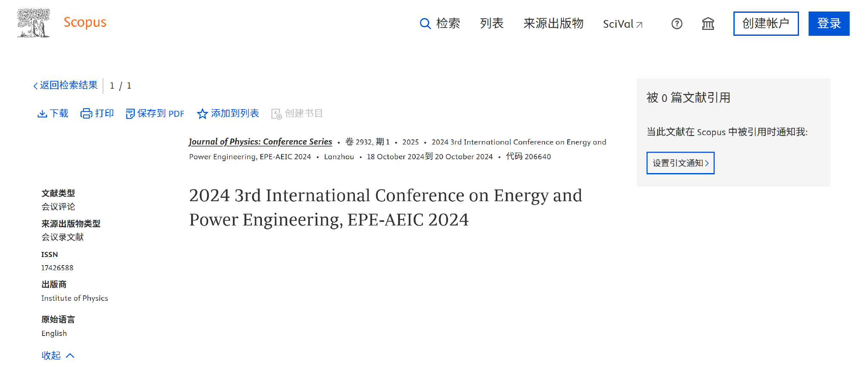Click the 保存到 PDF icon
The image size is (868, 367).
pyautogui.click(x=130, y=114)
